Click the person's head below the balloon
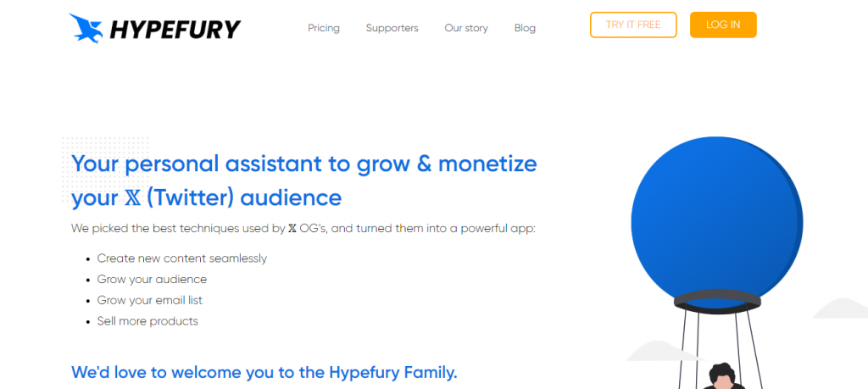868x389 pixels. (721, 374)
